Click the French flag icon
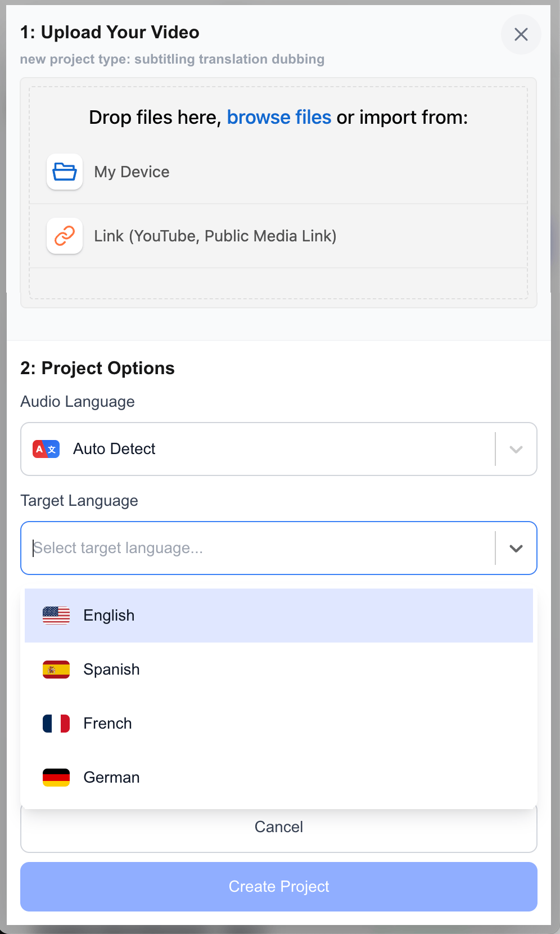The height and width of the screenshot is (934, 560). coord(56,723)
